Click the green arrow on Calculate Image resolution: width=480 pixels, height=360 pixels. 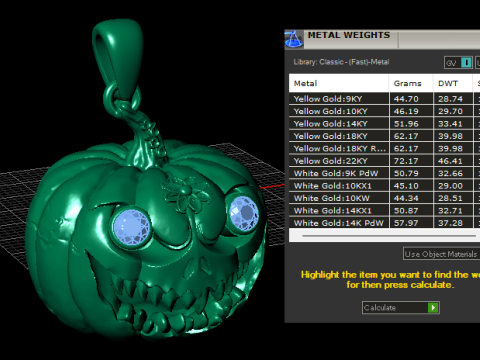coord(433,307)
